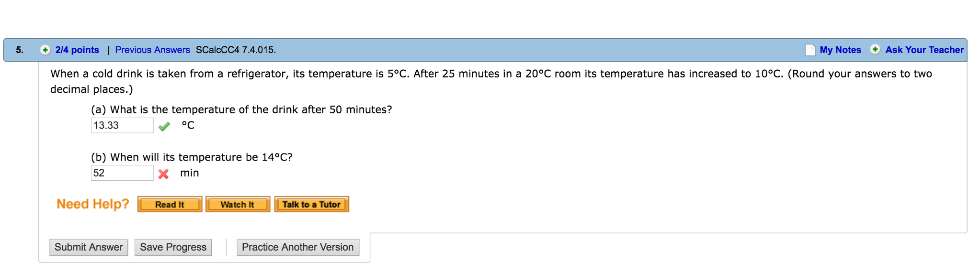Click the green checkmark next to 13.33
This screenshot has width=980, height=274.
point(164,126)
